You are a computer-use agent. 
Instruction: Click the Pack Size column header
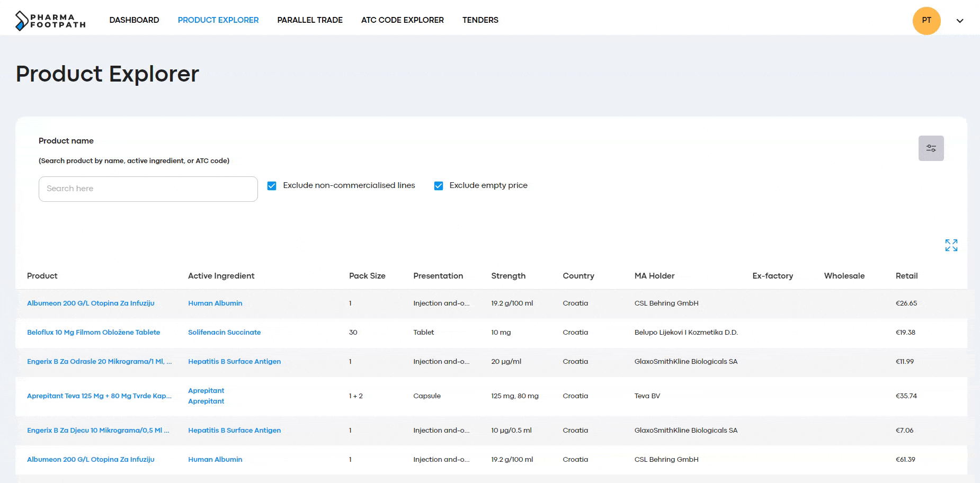(367, 276)
